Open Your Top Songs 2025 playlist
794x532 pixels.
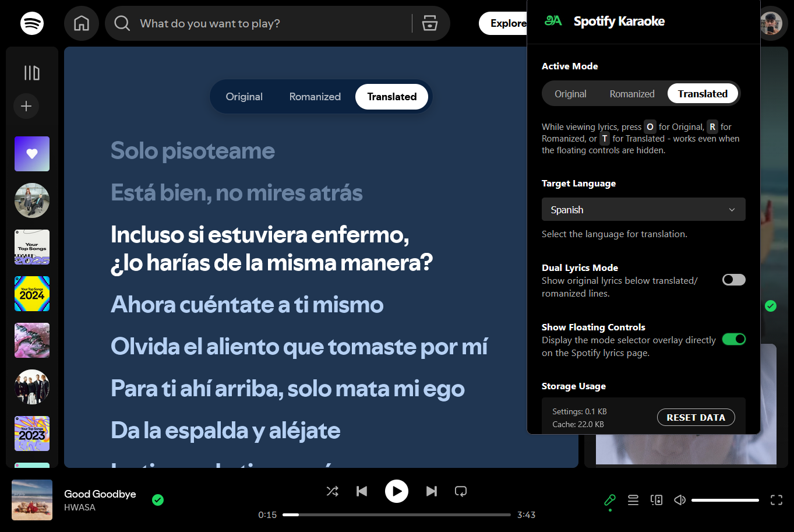32,247
